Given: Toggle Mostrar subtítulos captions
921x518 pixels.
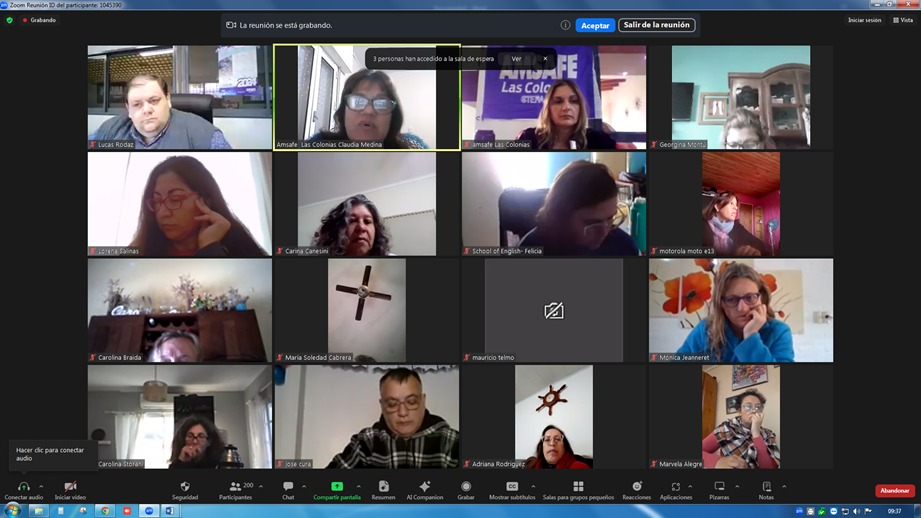Looking at the screenshot, I should [x=512, y=487].
